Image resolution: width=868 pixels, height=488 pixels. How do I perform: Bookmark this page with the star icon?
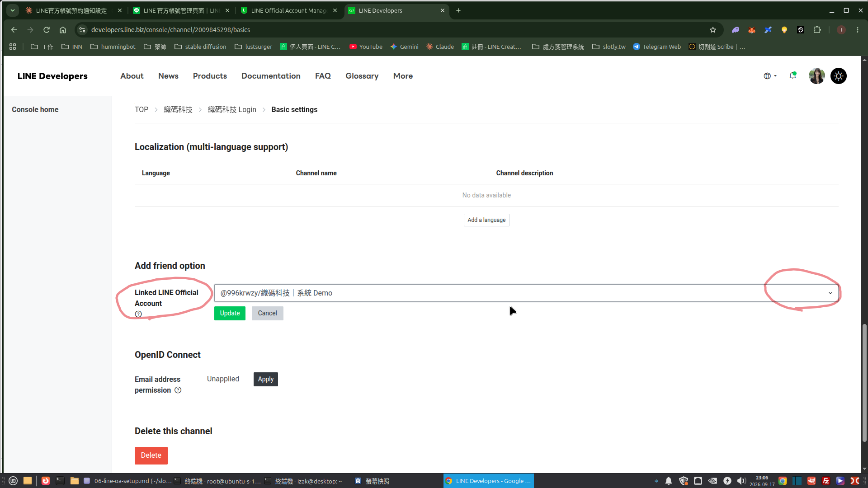[x=713, y=30]
